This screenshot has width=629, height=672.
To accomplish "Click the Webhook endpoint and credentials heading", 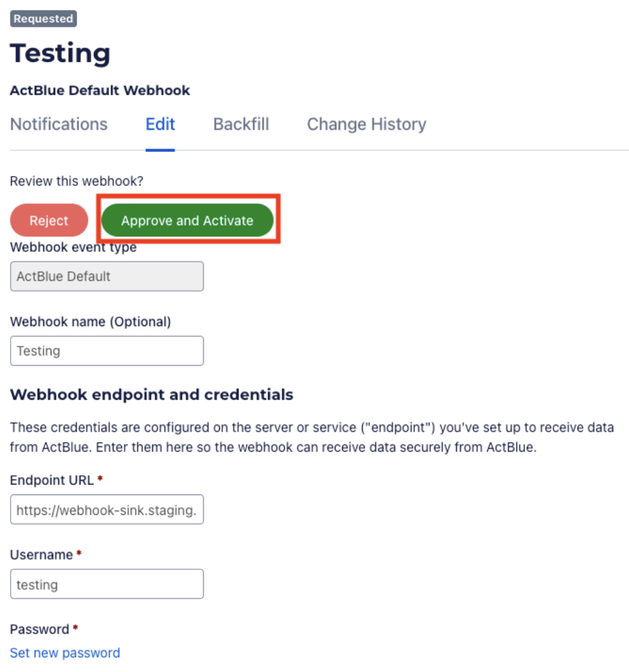I will 152,394.
